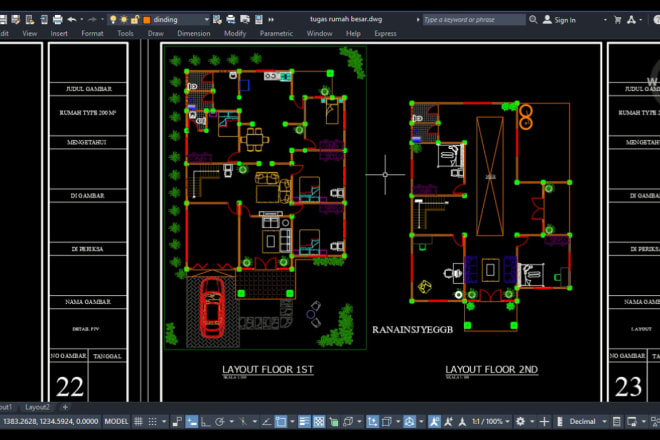Open the Format menu
660x440 pixels.
(92, 33)
